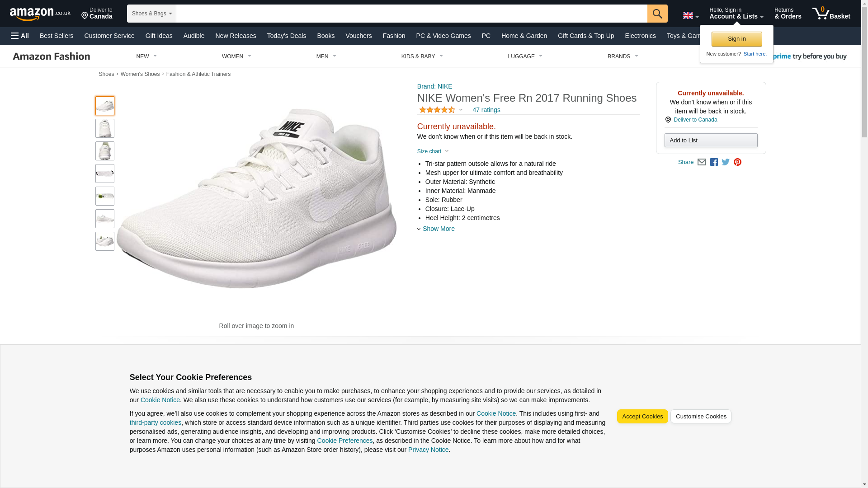Click the Accept Cookies button

642,417
